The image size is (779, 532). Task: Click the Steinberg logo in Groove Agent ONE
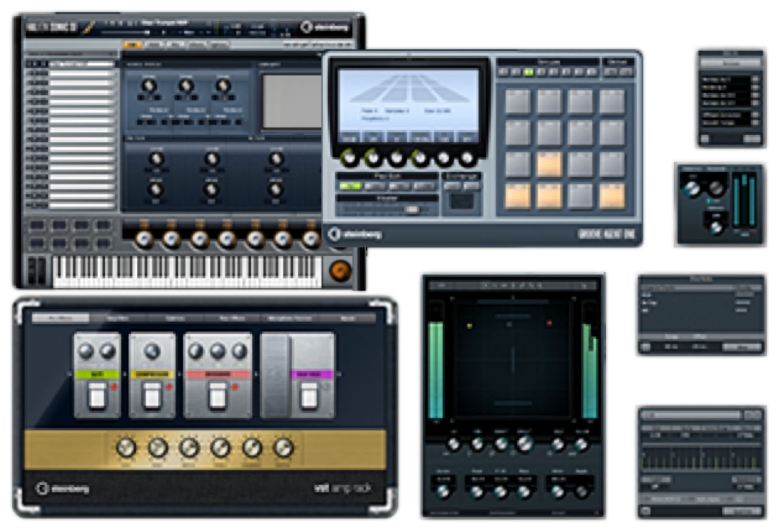[355, 234]
